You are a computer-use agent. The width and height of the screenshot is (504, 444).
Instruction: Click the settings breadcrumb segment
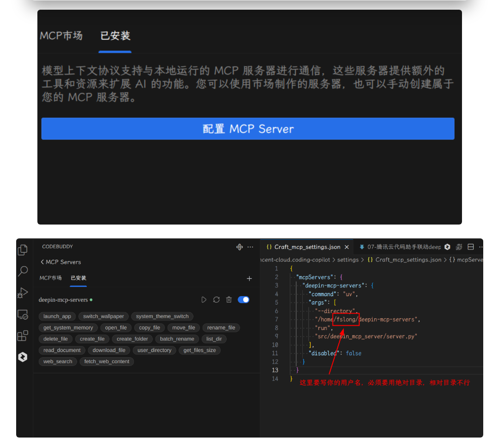tap(348, 260)
